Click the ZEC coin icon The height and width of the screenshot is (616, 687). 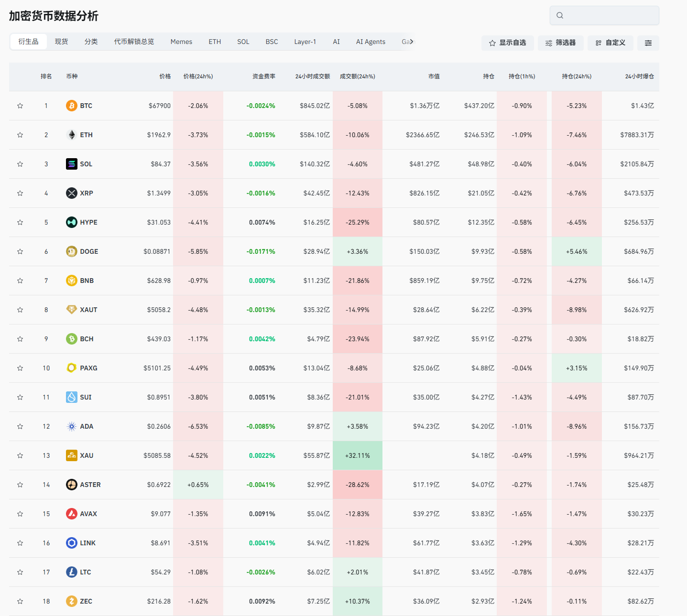[71, 601]
